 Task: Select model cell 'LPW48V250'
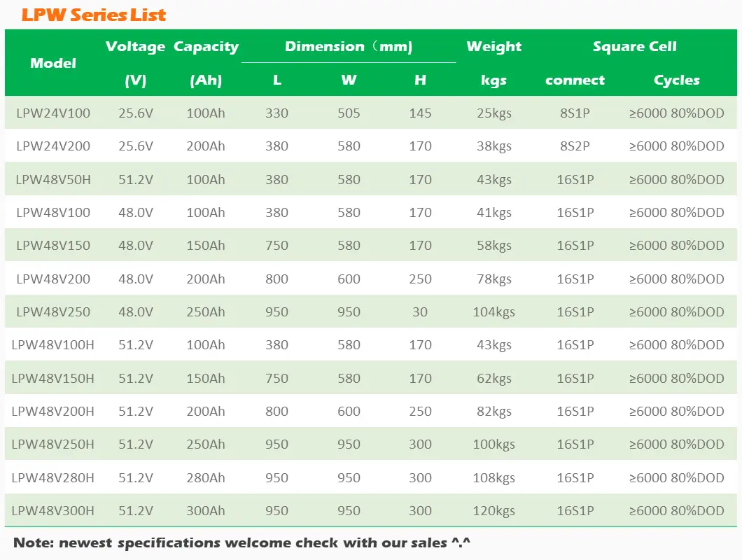coord(53,312)
